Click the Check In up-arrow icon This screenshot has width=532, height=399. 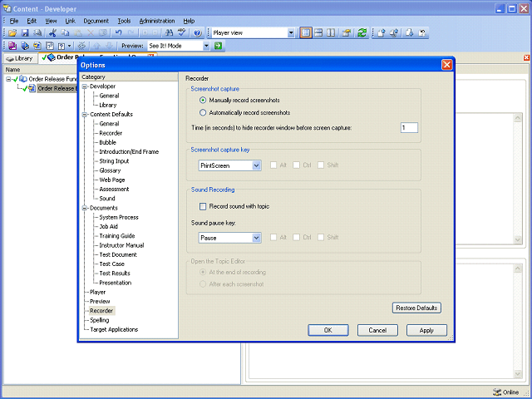(382, 33)
